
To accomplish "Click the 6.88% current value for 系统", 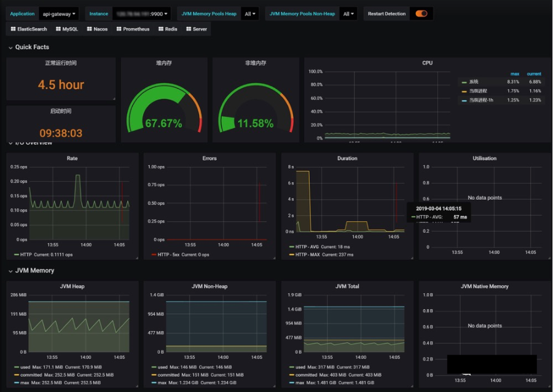I will (x=535, y=82).
